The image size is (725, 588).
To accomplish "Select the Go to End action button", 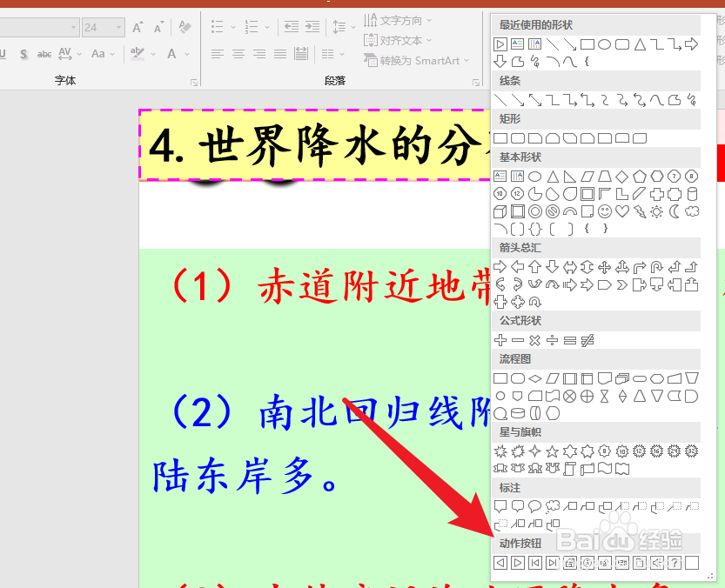I will (552, 563).
